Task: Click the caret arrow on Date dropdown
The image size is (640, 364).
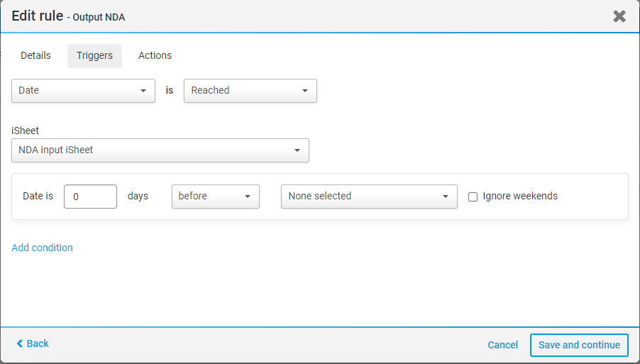Action: point(143,91)
